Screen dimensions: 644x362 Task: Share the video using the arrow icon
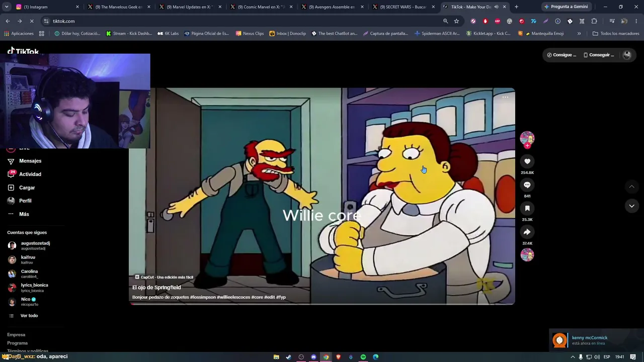[527, 232]
